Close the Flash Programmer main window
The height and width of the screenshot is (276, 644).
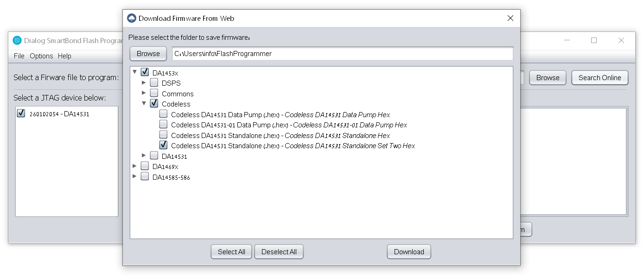[621, 40]
